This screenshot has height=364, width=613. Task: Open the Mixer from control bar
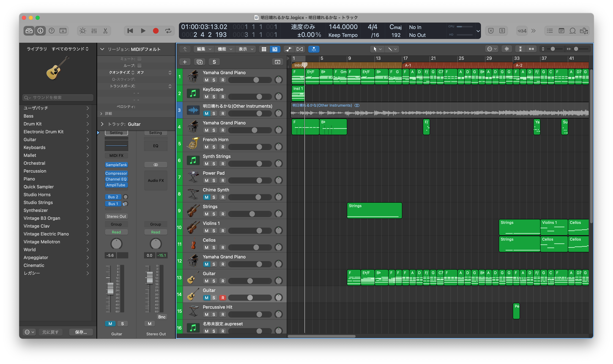coord(94,31)
